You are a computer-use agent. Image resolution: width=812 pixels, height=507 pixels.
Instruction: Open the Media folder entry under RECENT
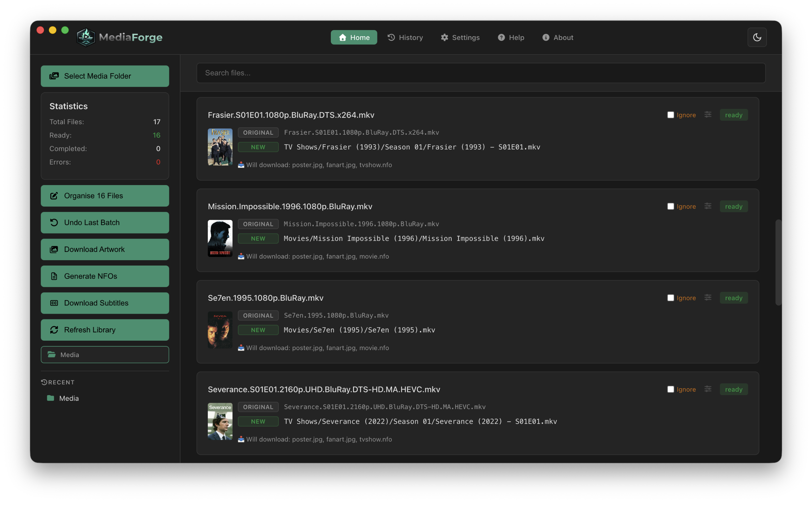(x=69, y=398)
